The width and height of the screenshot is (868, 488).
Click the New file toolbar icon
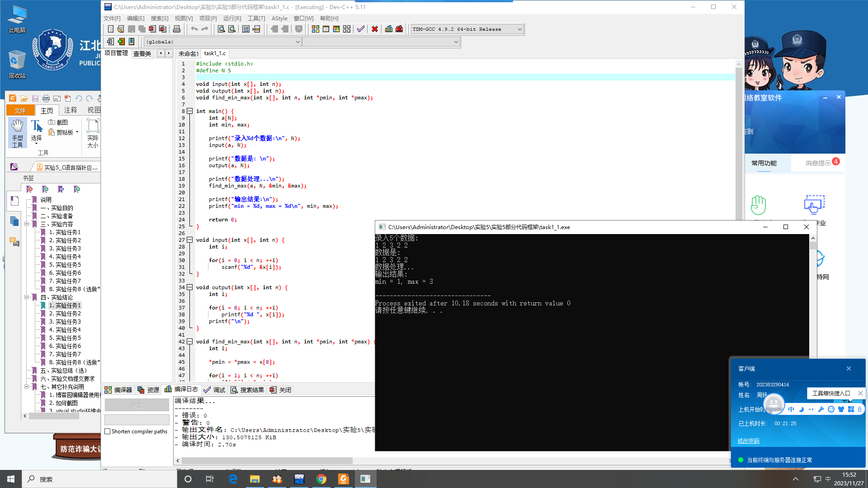pyautogui.click(x=111, y=29)
